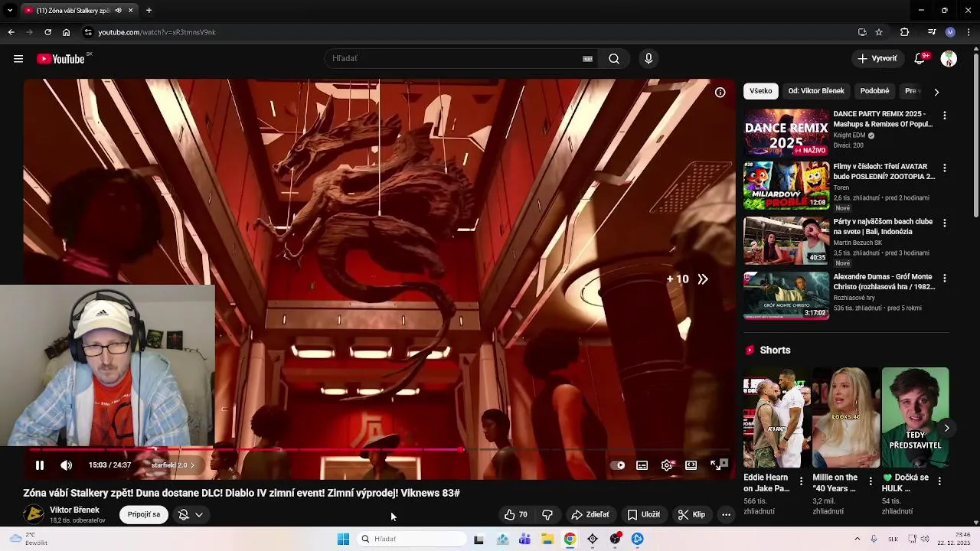Like the video
Image resolution: width=980 pixels, height=551 pixels.
click(515, 514)
